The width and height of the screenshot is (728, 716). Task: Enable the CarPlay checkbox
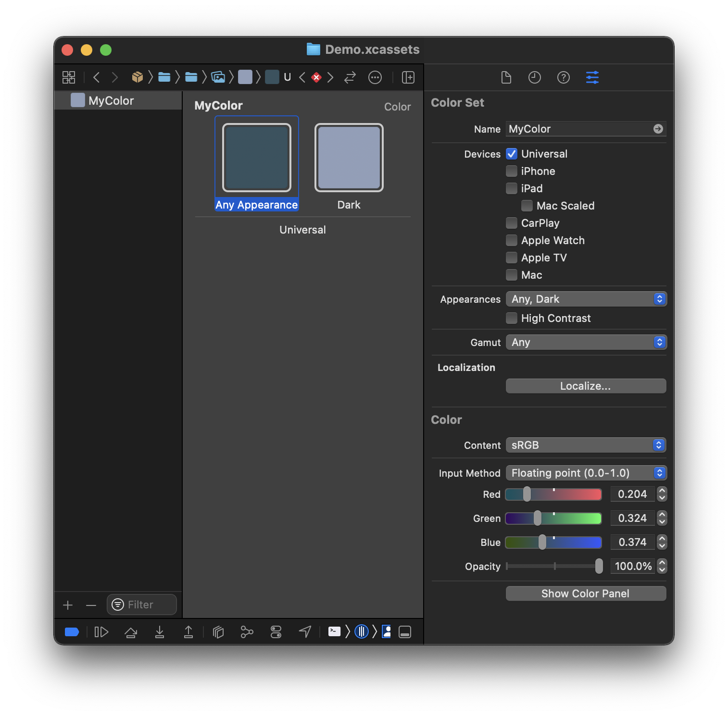tap(512, 223)
